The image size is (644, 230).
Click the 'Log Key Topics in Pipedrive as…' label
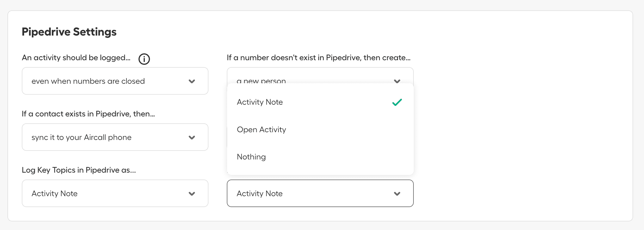click(79, 170)
